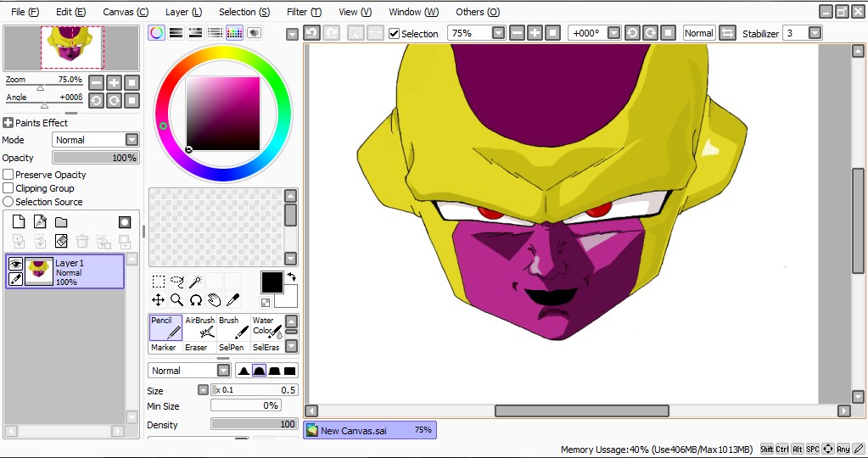Click the black foreground color swatch

272,282
